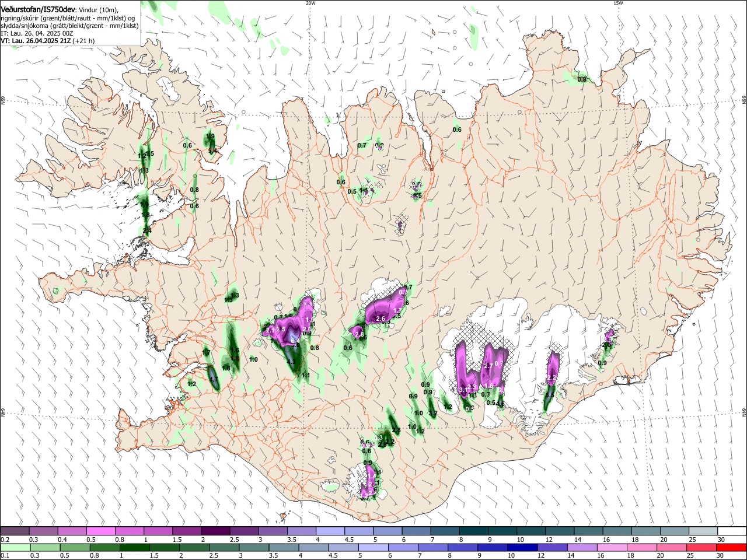Click the white swatch ending the snow scale

732,531
